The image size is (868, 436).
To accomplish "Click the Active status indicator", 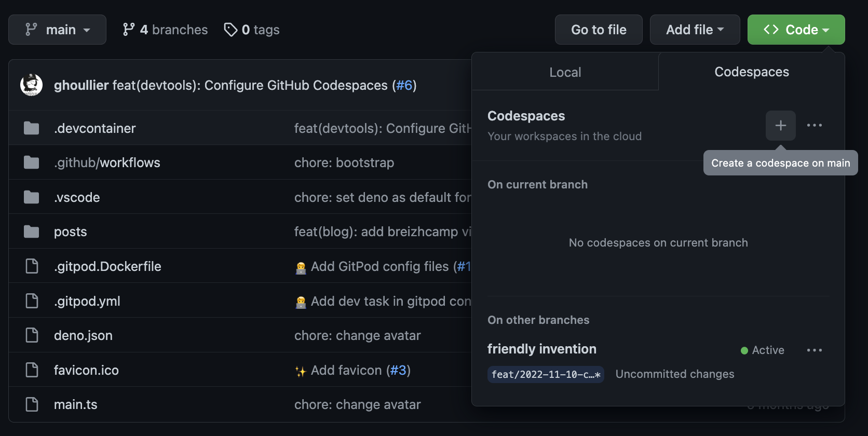I will 763,350.
